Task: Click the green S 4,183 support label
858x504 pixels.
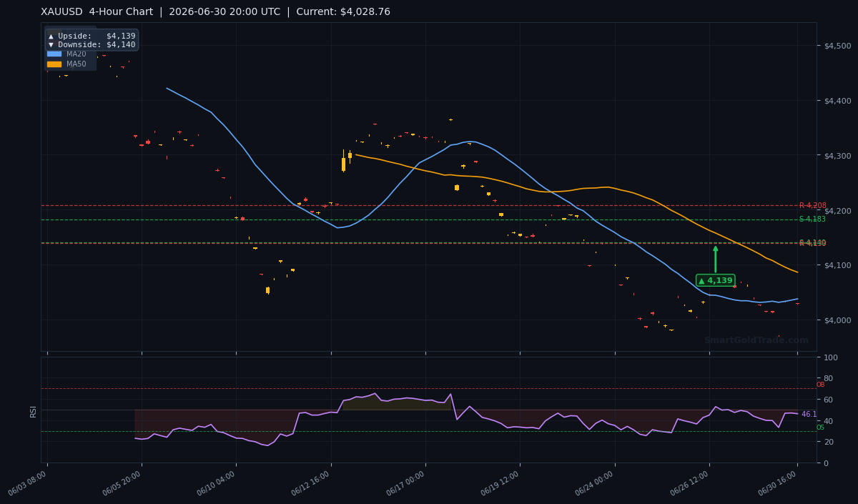Action: pos(812,219)
